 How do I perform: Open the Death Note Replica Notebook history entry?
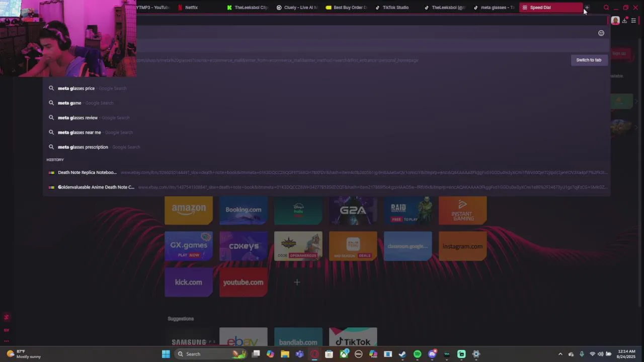tap(327, 172)
